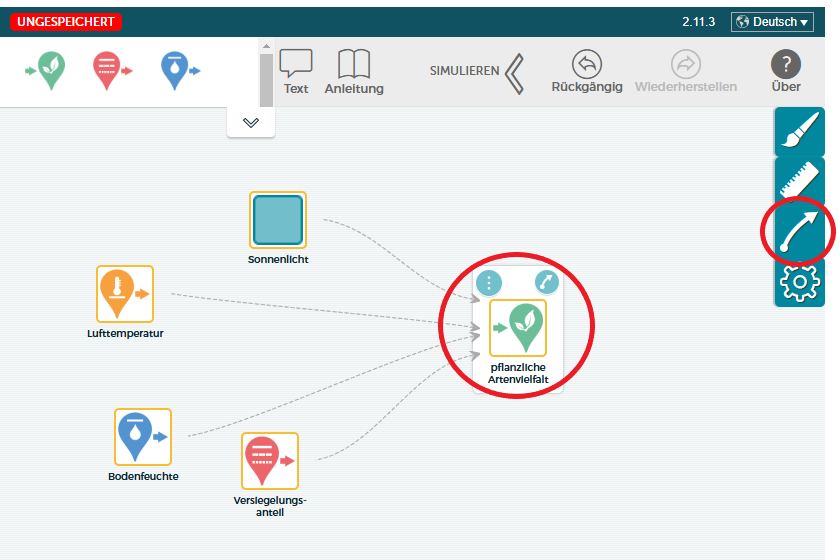Image resolution: width=840 pixels, height=560 pixels.
Task: Open the gear settings panel
Action: 800,283
